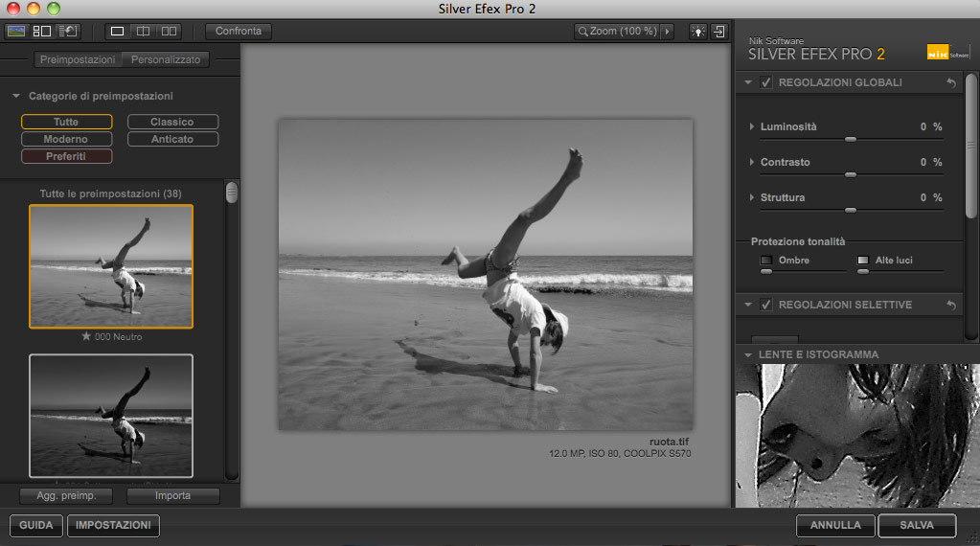Click Annulla to cancel

835,525
